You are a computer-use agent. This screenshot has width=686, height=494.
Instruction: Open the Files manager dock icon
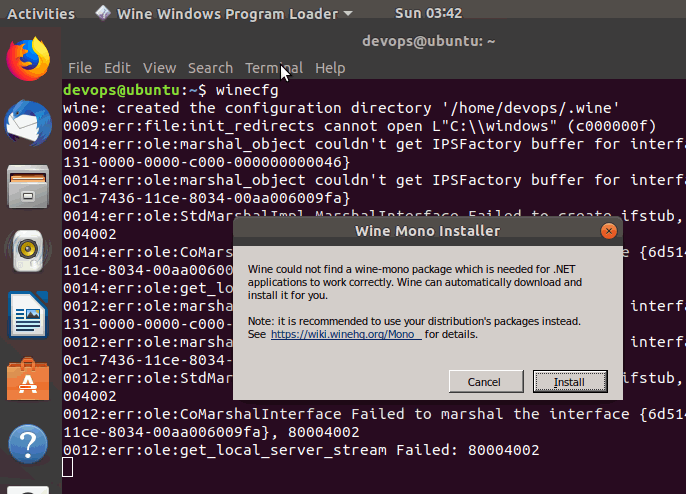click(x=28, y=187)
